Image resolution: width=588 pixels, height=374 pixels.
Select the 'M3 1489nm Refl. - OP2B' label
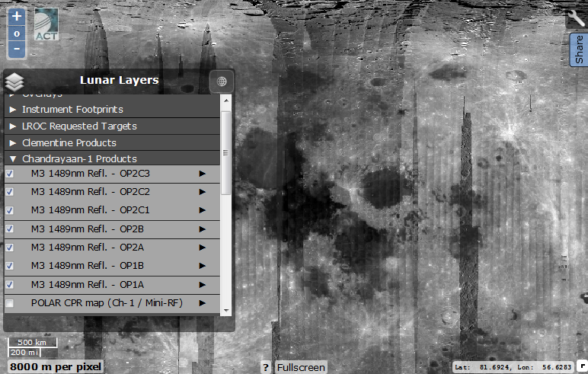point(88,229)
